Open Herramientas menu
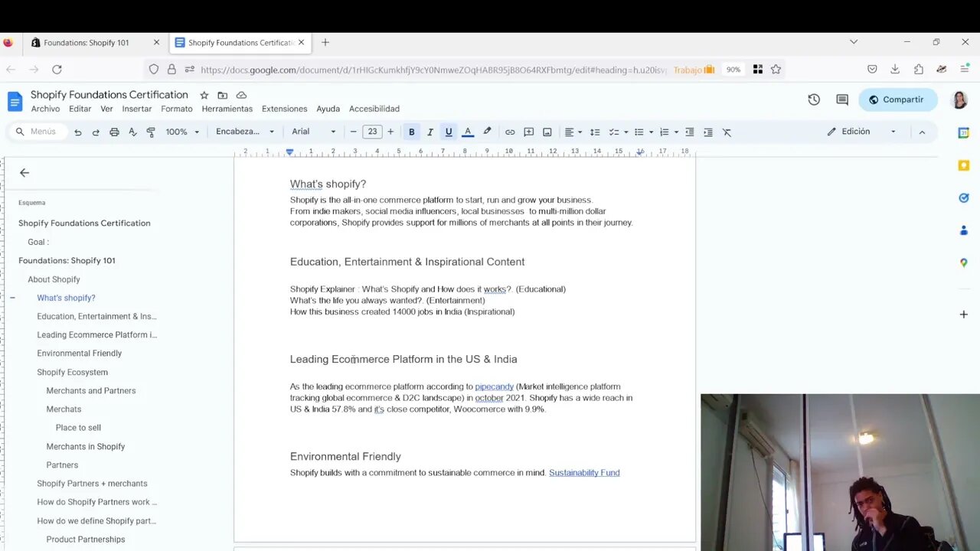This screenshot has height=551, width=980. (227, 109)
